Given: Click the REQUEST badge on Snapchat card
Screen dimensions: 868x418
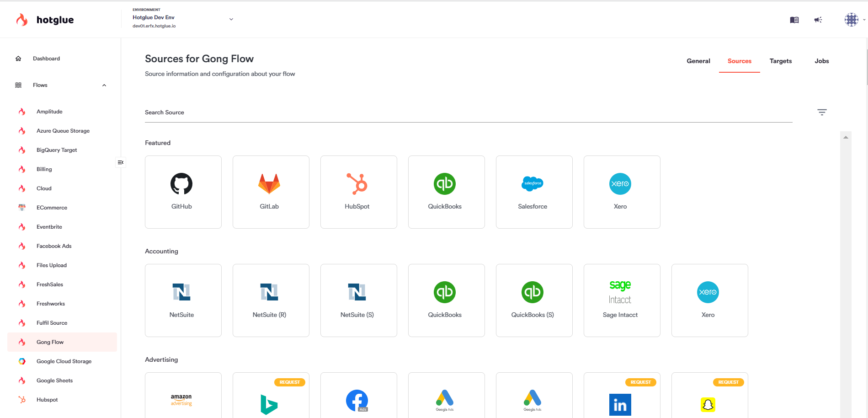Looking at the screenshot, I should click(x=728, y=382).
